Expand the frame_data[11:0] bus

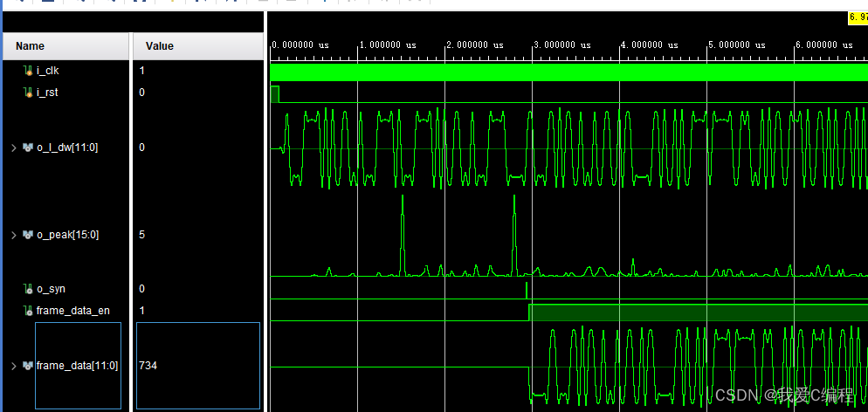click(13, 366)
